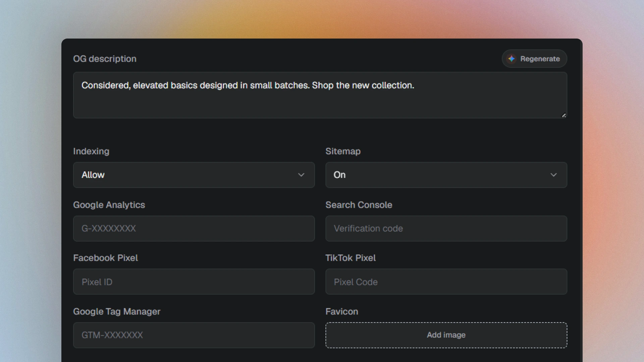The width and height of the screenshot is (644, 362).
Task: Focus the OG description text area
Action: tap(320, 95)
